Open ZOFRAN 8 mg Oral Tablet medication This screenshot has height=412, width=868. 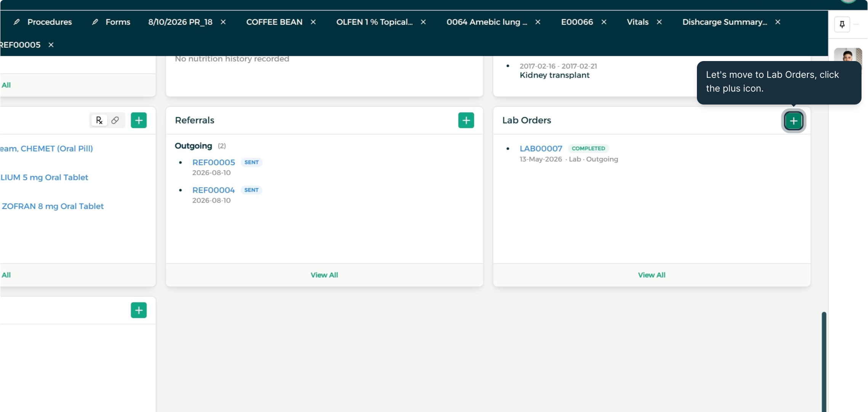click(x=53, y=206)
